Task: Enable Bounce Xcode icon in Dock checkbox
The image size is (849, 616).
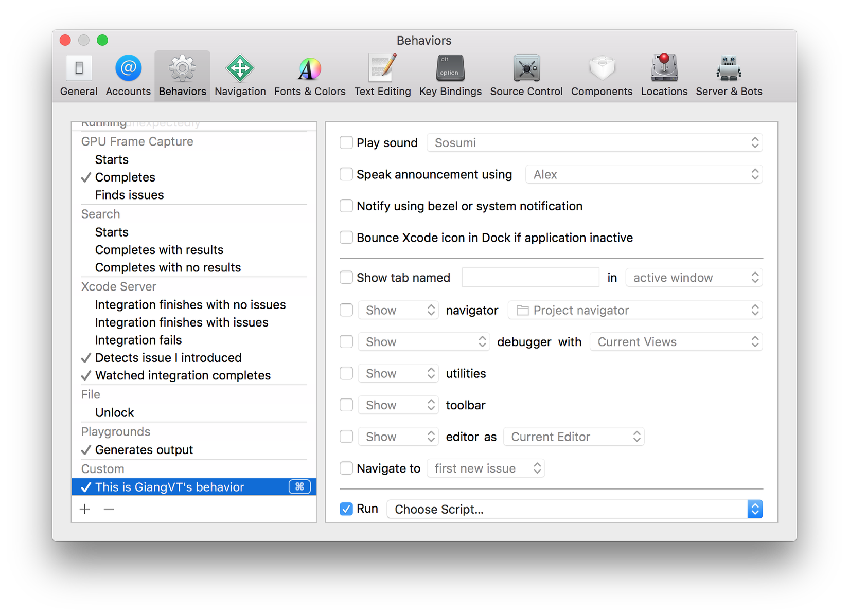Action: [346, 238]
